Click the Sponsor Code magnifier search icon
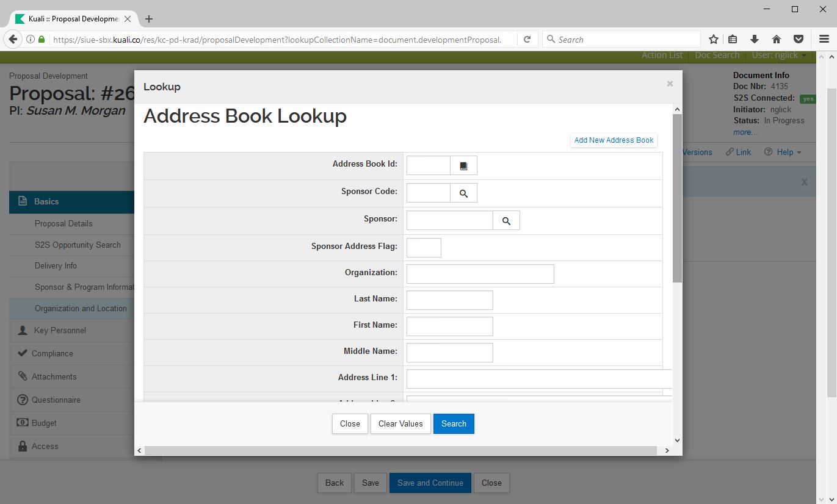Image resolution: width=837 pixels, height=504 pixels. [x=463, y=193]
